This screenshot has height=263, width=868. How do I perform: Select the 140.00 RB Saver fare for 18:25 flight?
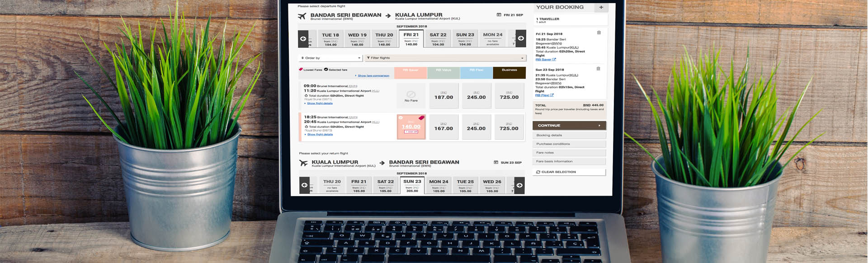[411, 127]
